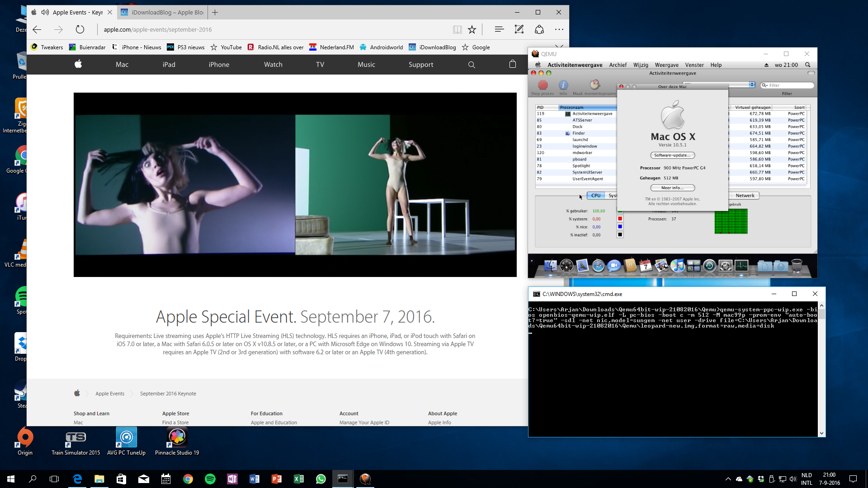The width and height of the screenshot is (868, 488).
Task: Open the Weergave menu
Action: pos(667,65)
